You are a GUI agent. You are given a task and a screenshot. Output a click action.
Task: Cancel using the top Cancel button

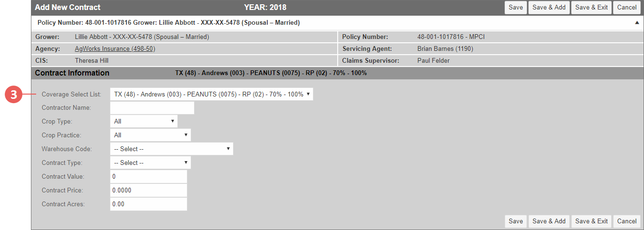(627, 7)
